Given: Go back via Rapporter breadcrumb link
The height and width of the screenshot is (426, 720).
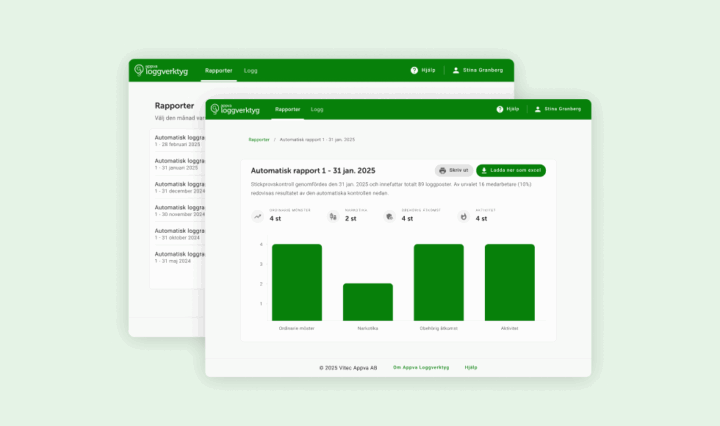Looking at the screenshot, I should (259, 140).
